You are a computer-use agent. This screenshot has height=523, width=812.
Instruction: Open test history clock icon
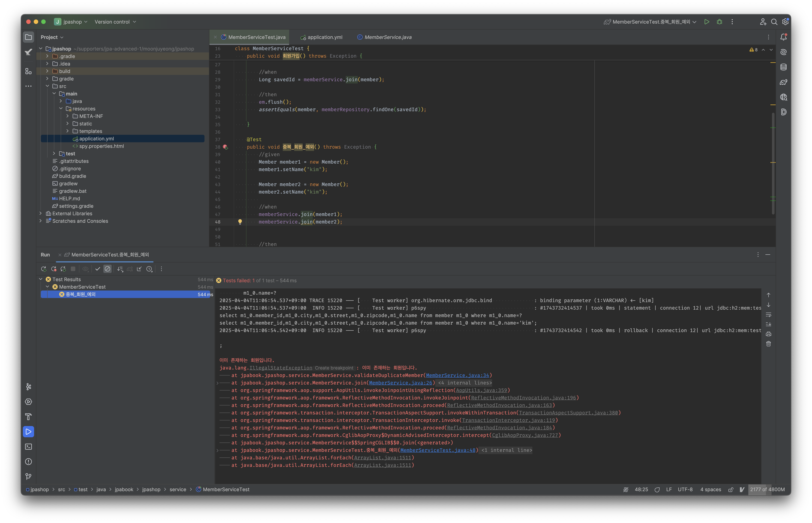(x=149, y=269)
